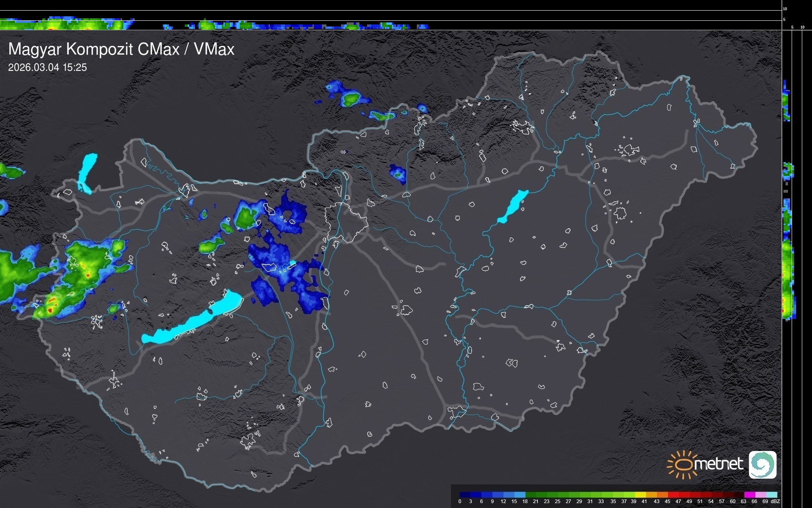Click the metnet wordmark text
Screen dimensions: 812x508
tap(718, 464)
